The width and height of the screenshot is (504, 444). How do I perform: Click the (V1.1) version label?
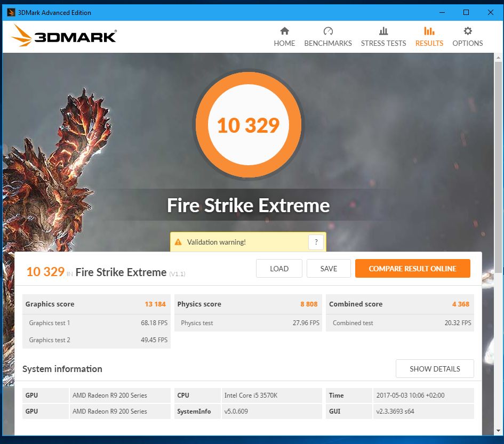[x=177, y=274]
